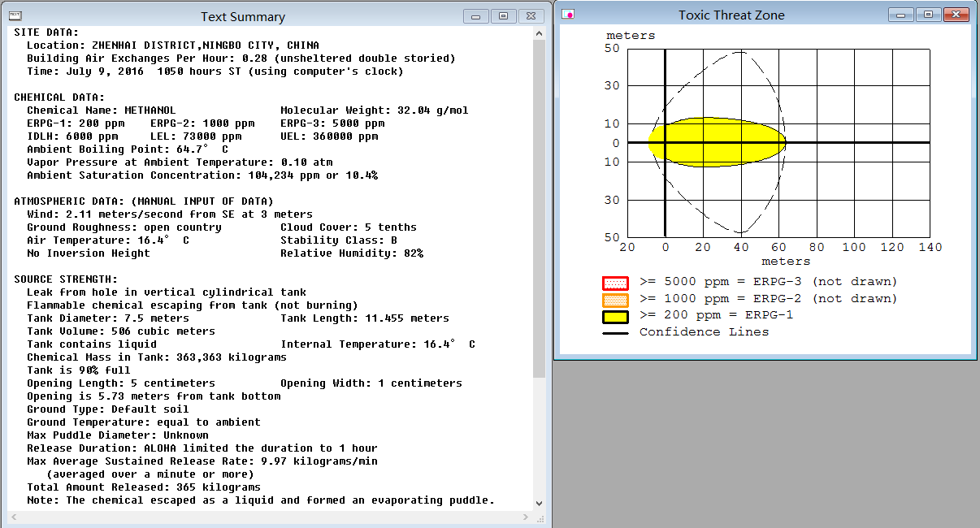Click Cloud Cover: 5 tenths text
Screen dimensions: 980x528
(349, 227)
